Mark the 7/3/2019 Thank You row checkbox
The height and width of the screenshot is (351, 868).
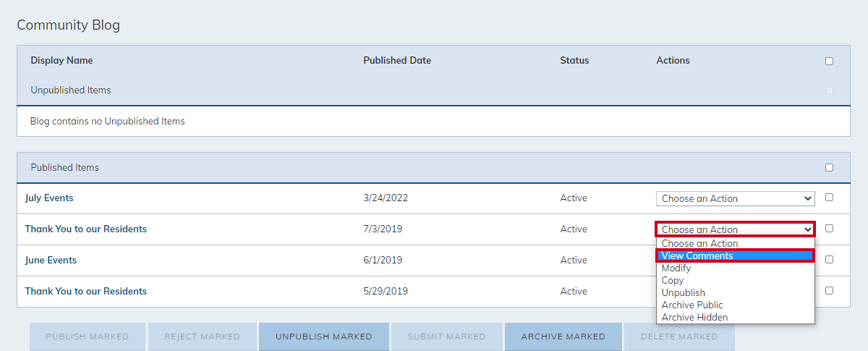(x=829, y=228)
